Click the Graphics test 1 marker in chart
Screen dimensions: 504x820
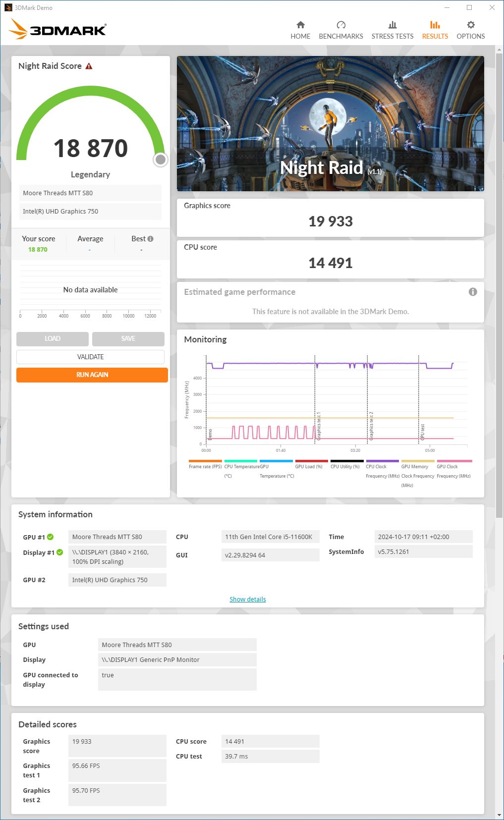319,426
